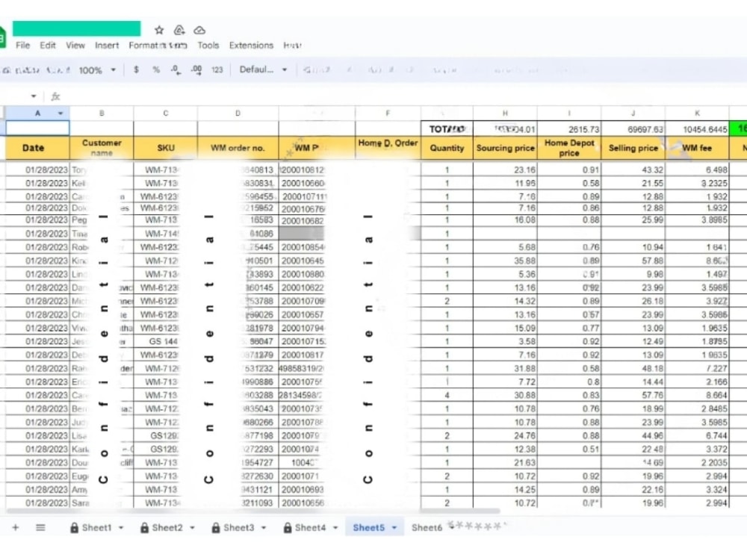Click selling price cell 43.32
Image resolution: width=747 pixels, height=560 pixels.
pyautogui.click(x=633, y=169)
